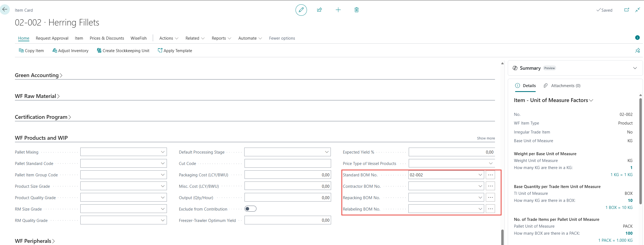Open Standard BOM No. ellipsis lookup
Viewport: 644px width, 245px height.
click(490, 175)
